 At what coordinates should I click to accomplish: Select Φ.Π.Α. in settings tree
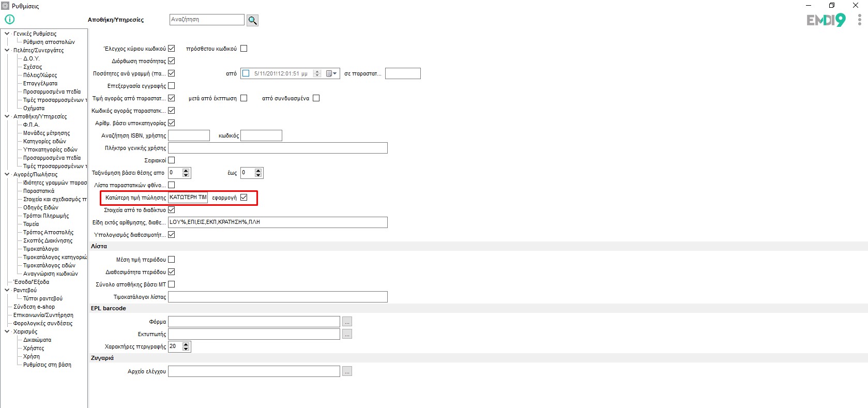(x=31, y=125)
